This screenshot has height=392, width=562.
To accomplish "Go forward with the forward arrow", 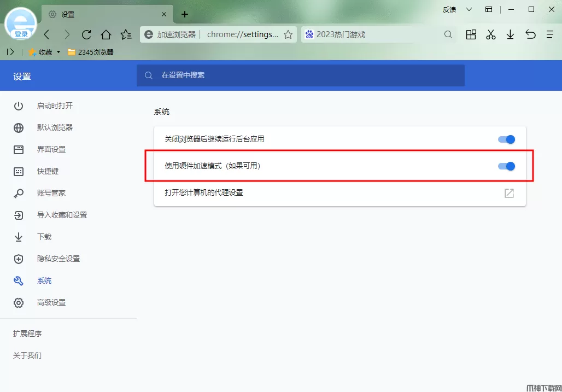I will [67, 34].
